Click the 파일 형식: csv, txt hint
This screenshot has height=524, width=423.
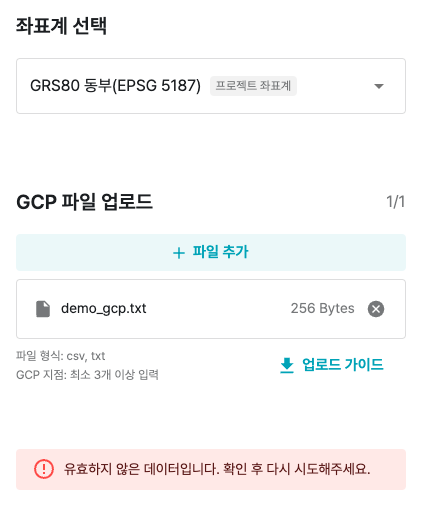coord(60,356)
